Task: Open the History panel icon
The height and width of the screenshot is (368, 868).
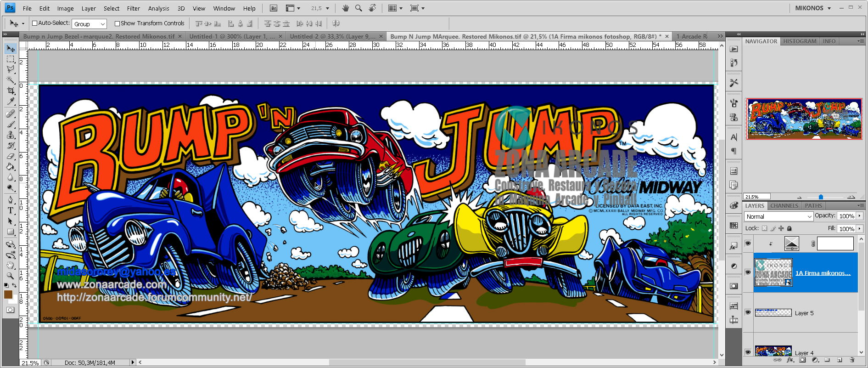Action: click(734, 62)
